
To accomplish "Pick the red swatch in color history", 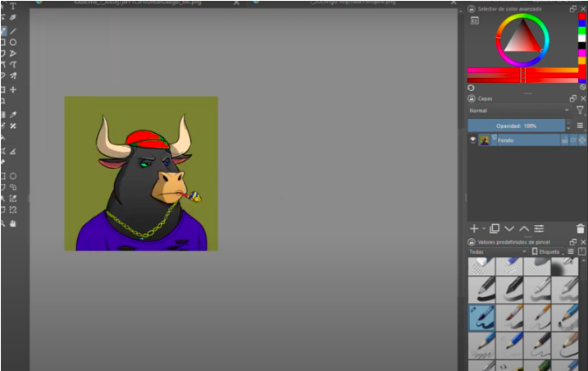I will [581, 16].
